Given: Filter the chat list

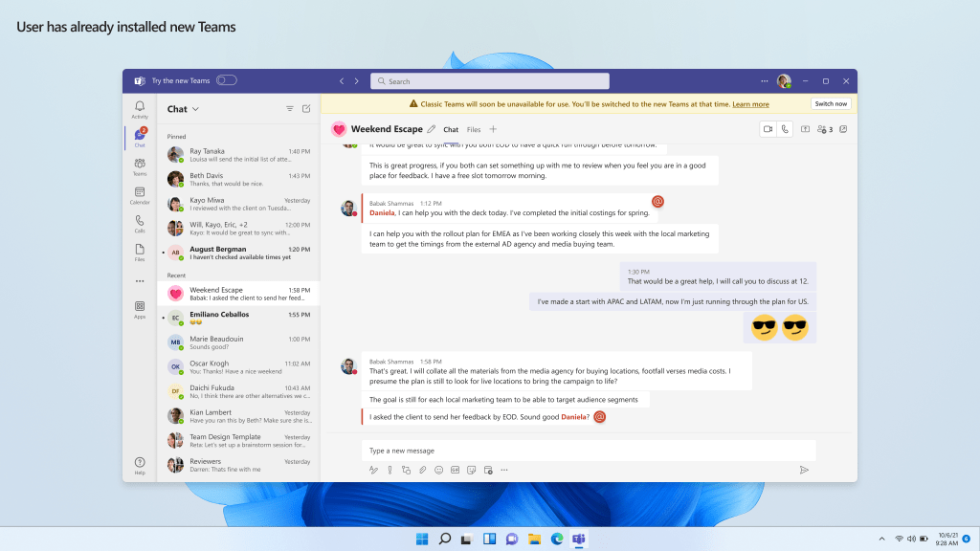Looking at the screenshot, I should point(290,109).
